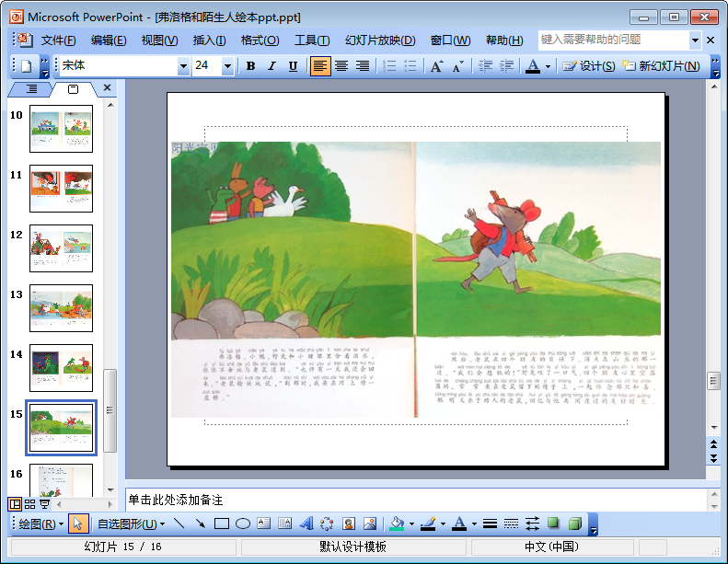Toggle italic formatting

click(272, 66)
